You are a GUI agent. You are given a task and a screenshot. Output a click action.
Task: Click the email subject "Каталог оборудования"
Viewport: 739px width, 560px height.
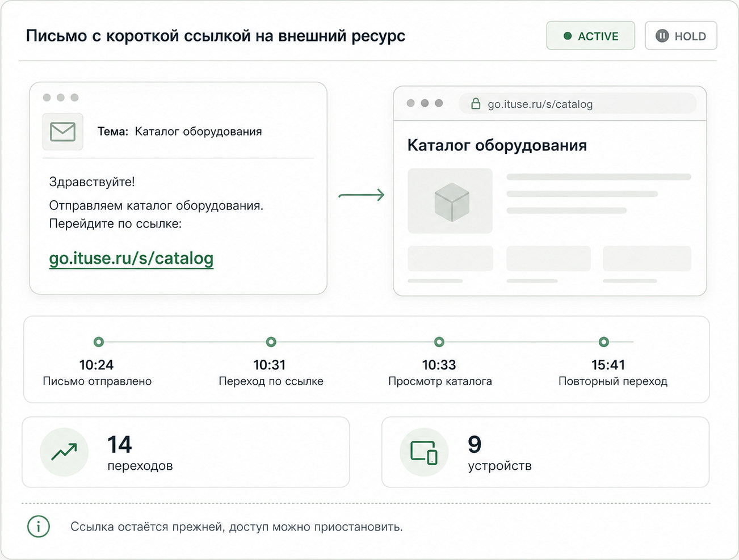point(198,132)
